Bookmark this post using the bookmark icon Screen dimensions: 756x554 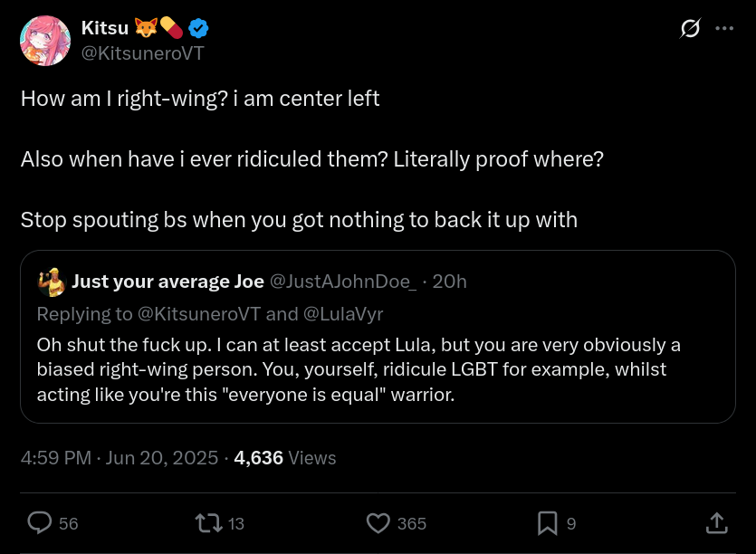(547, 522)
